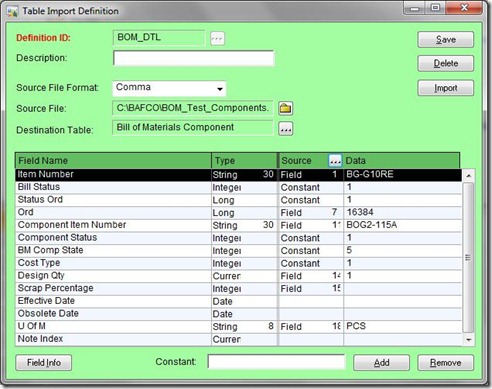Expand the Source File Format dropdown
Viewport: 492px width, 389px height.
220,89
